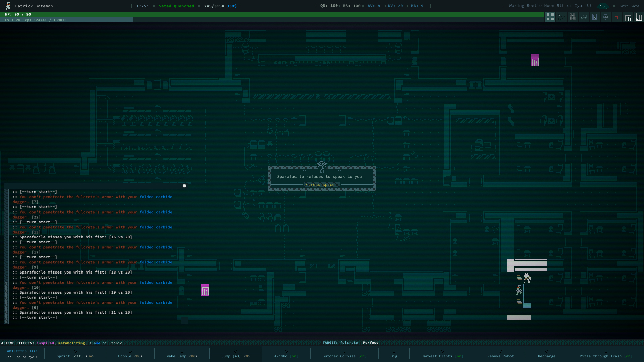Click the footprints icon in toolbar
The height and width of the screenshot is (362, 644).
pyautogui.click(x=561, y=17)
